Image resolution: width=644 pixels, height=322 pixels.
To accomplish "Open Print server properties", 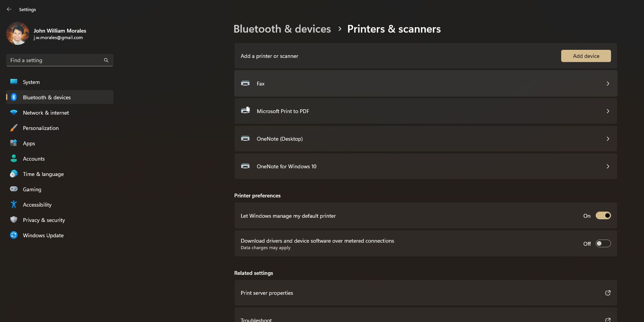I will point(266,292).
